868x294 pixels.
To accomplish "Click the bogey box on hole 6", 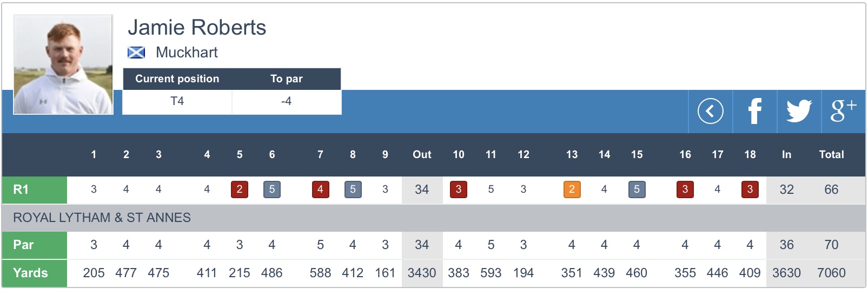I will (x=272, y=190).
